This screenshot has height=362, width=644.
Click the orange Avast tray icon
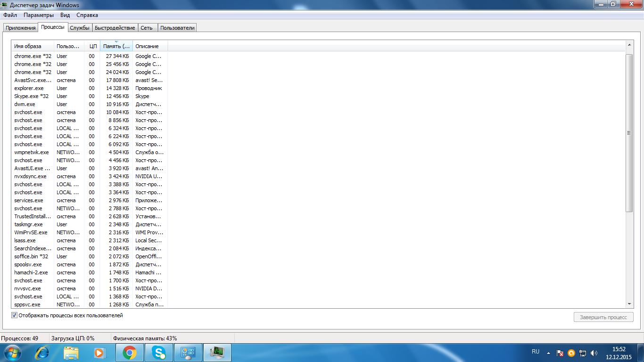[571, 353]
